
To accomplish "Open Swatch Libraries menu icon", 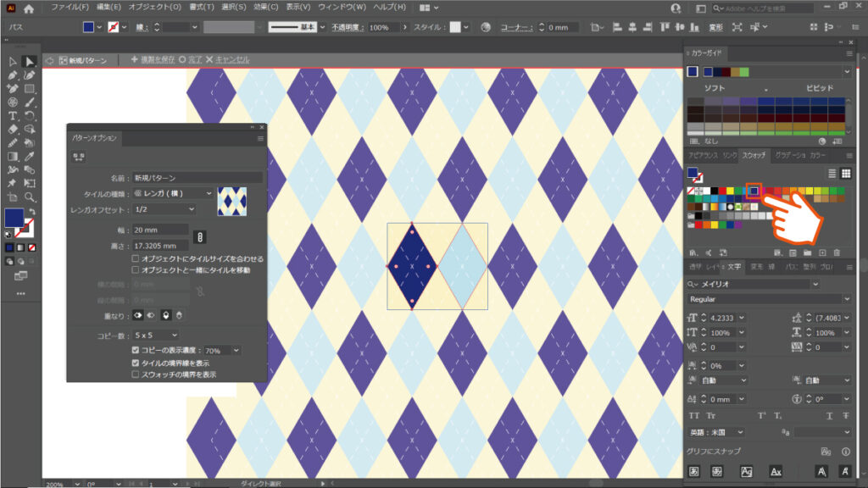I will (693, 252).
